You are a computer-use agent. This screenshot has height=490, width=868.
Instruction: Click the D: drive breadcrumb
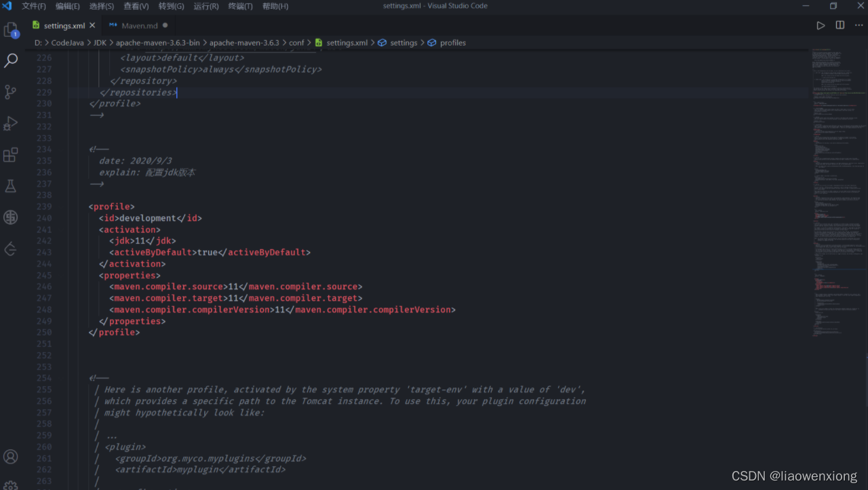tap(39, 43)
